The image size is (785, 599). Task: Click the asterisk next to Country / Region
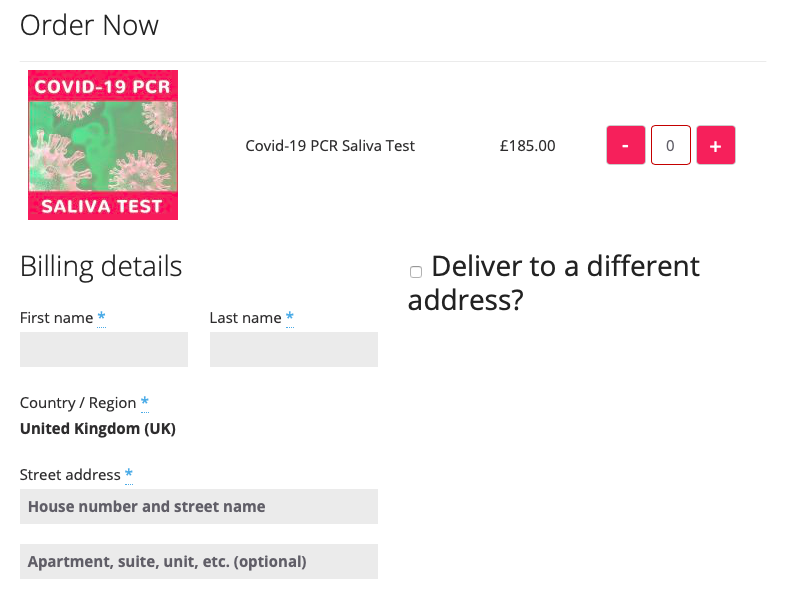(145, 403)
